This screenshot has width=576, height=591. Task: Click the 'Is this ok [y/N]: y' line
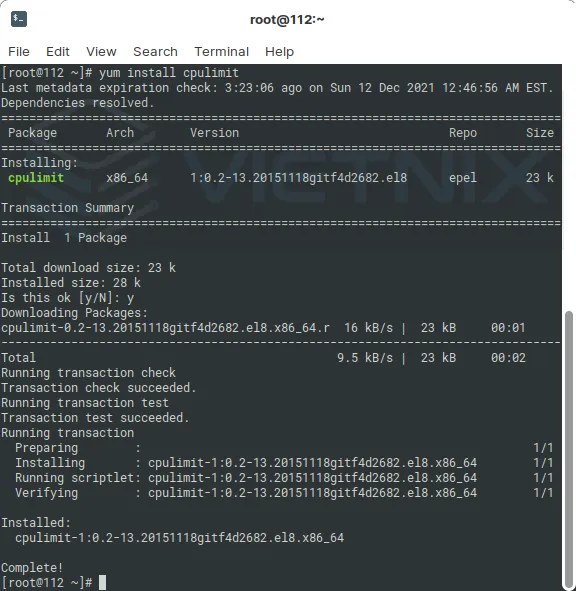67,298
